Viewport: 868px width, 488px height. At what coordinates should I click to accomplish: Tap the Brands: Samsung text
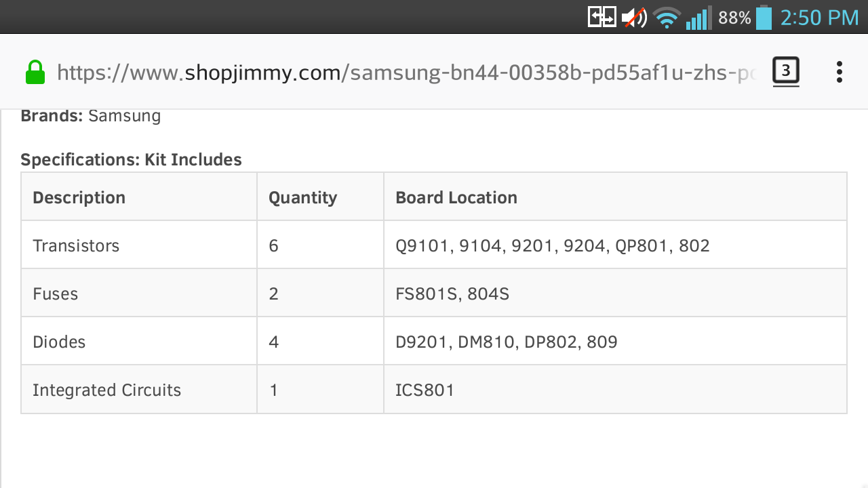point(91,116)
